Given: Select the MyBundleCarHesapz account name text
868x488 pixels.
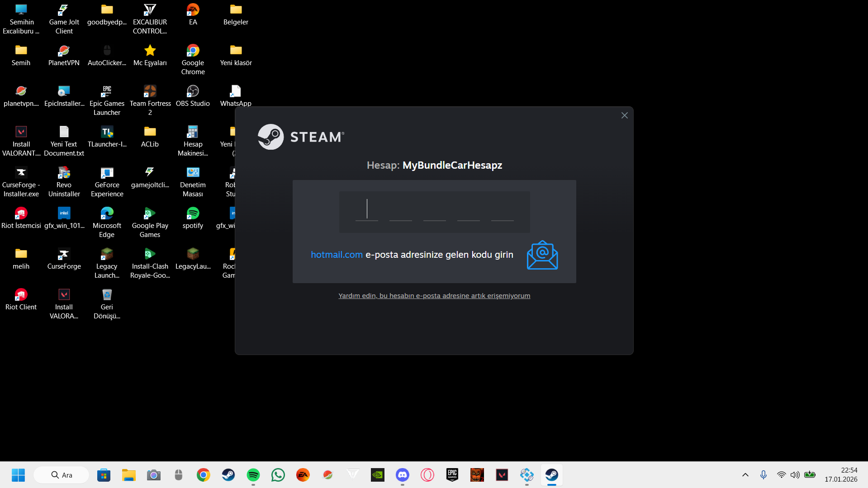Looking at the screenshot, I should (452, 165).
